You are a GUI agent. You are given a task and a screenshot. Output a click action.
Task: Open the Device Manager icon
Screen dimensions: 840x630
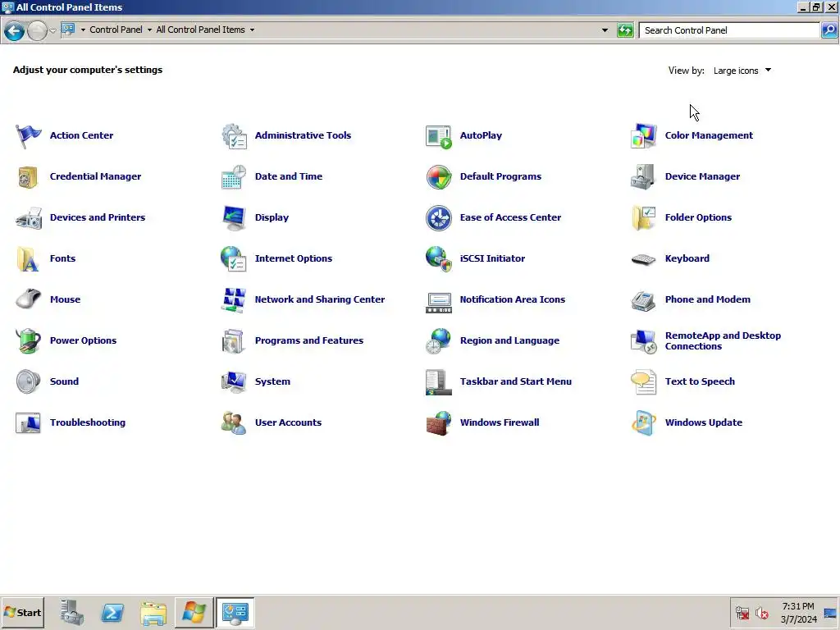point(643,177)
